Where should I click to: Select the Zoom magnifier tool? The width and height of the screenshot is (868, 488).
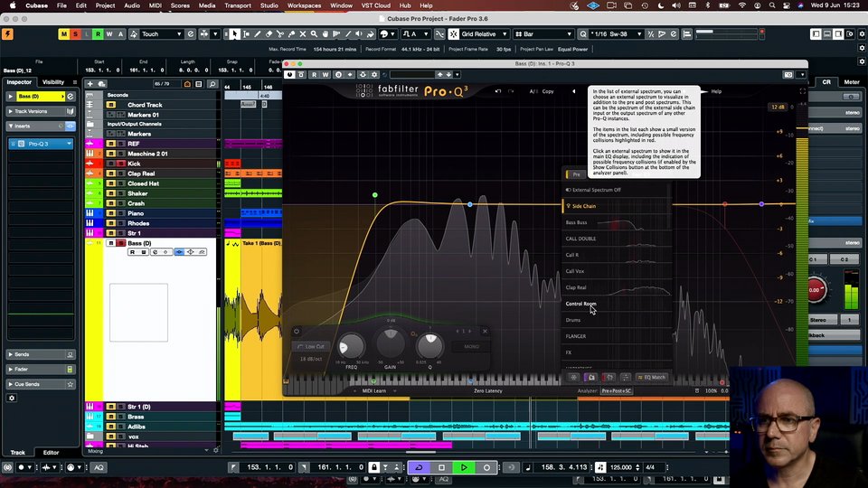point(314,34)
